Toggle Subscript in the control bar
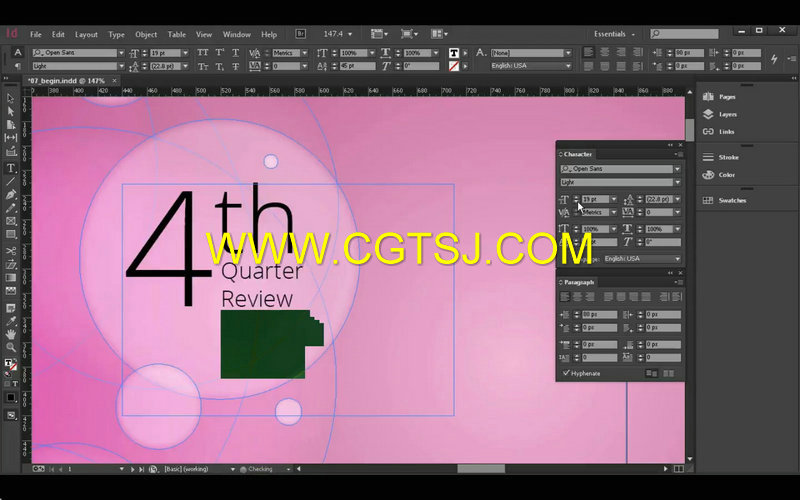 (219, 66)
